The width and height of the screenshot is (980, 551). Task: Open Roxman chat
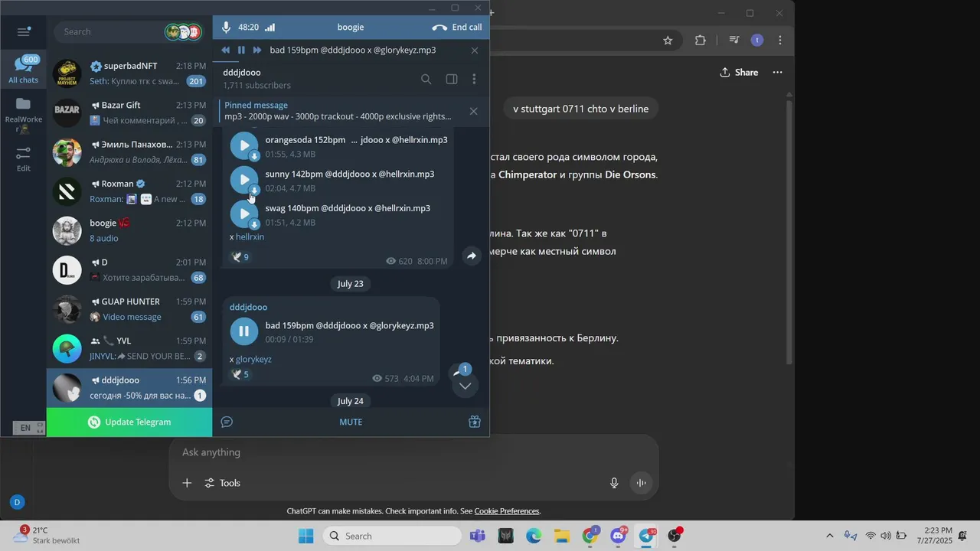129,191
